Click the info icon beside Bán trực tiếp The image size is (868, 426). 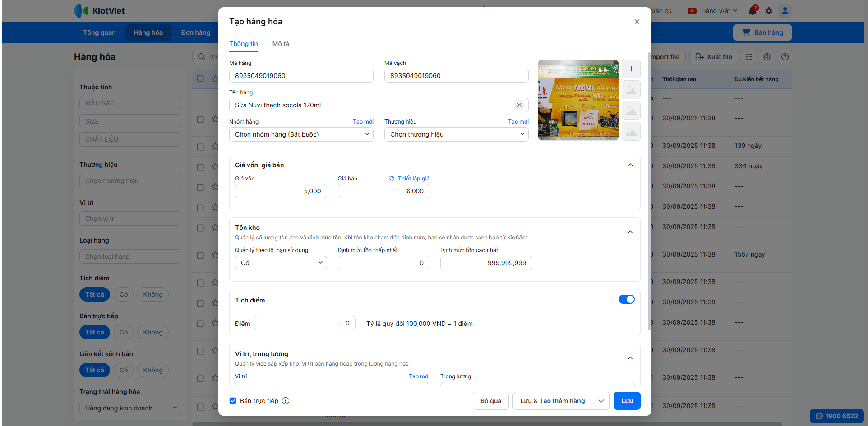point(286,401)
